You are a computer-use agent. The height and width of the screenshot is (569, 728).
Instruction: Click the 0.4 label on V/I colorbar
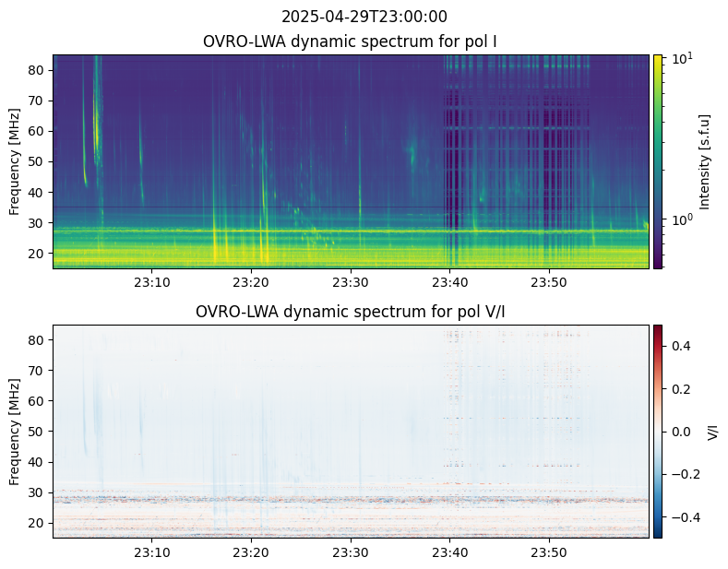point(681,346)
